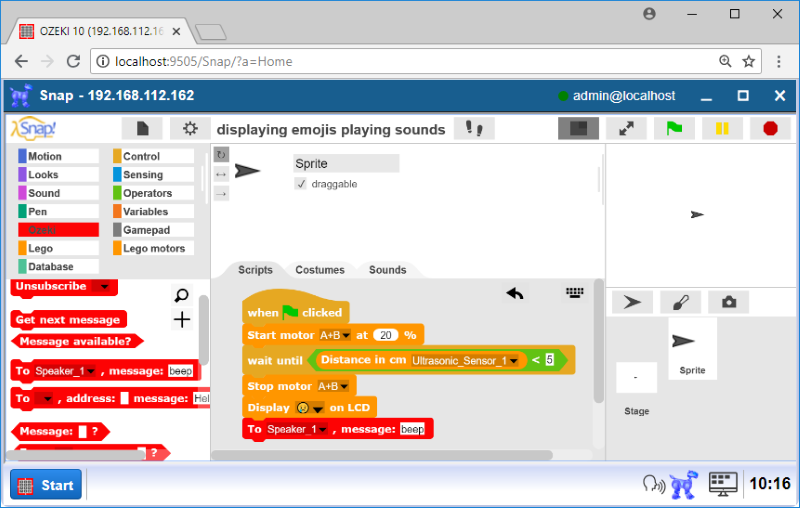Open palette Speaker_1 dropdown
Viewport: 800px width, 508px height.
tap(91, 371)
